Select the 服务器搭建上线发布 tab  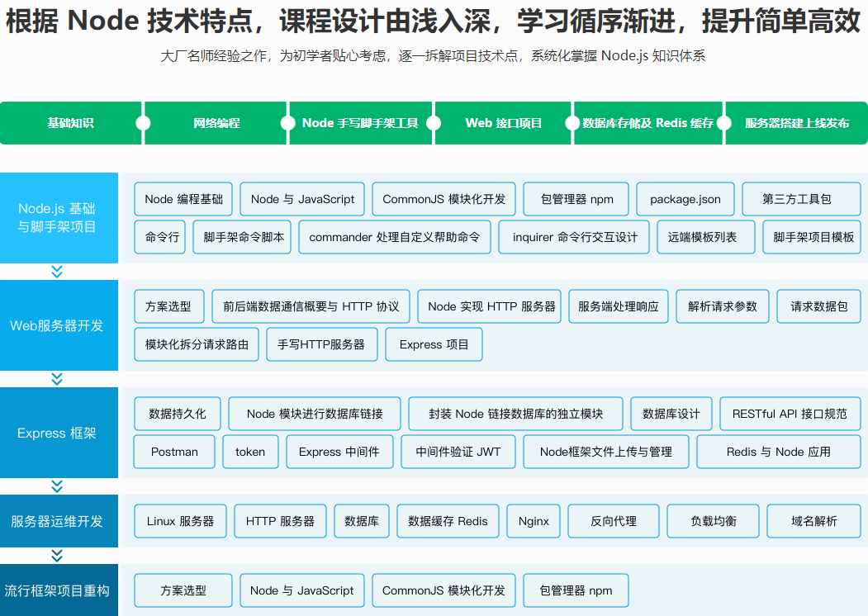pos(797,123)
